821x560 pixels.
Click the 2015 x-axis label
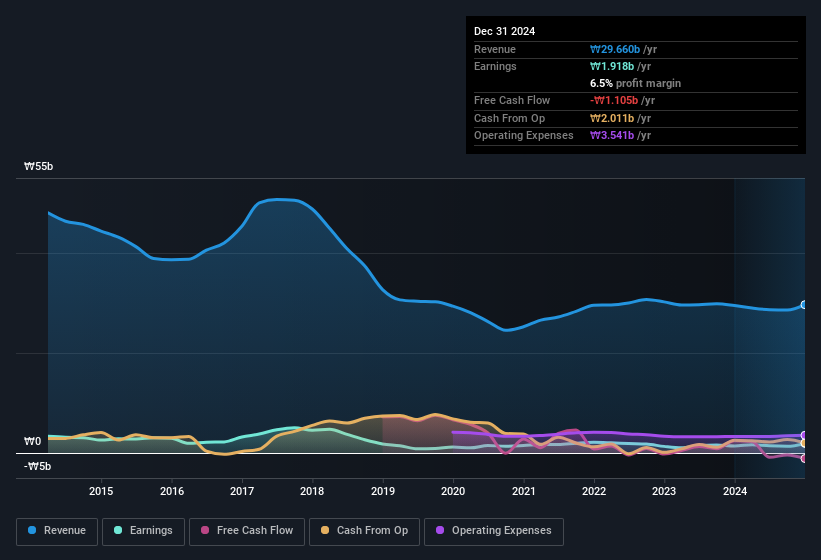tap(101, 491)
